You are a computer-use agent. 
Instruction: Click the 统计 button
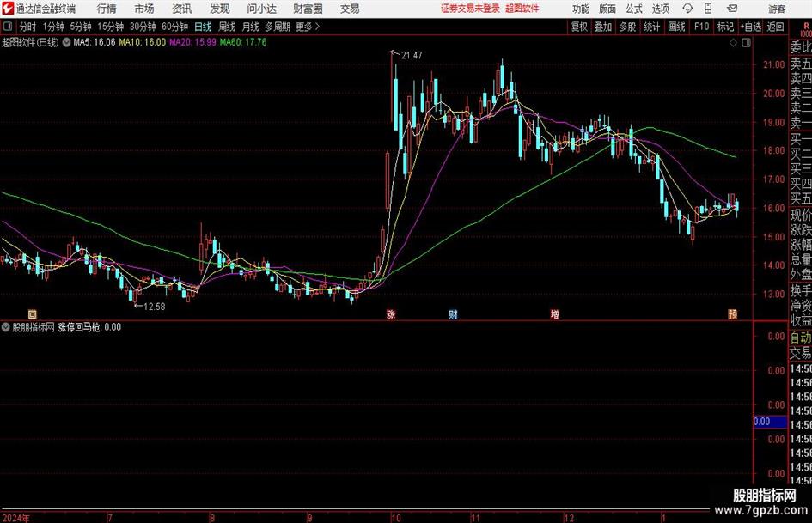652,27
